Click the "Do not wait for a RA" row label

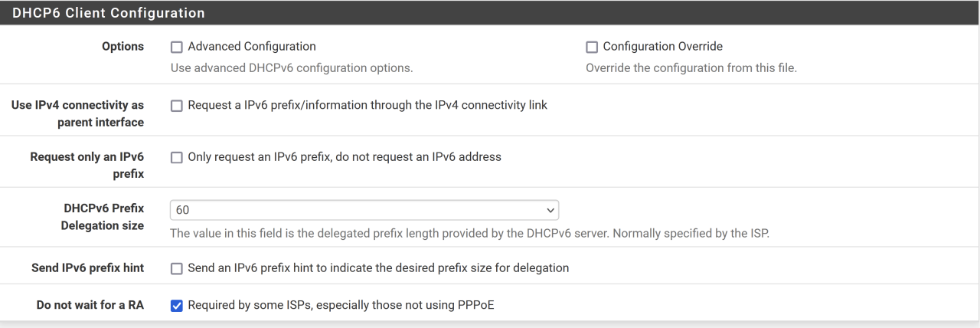[90, 306]
